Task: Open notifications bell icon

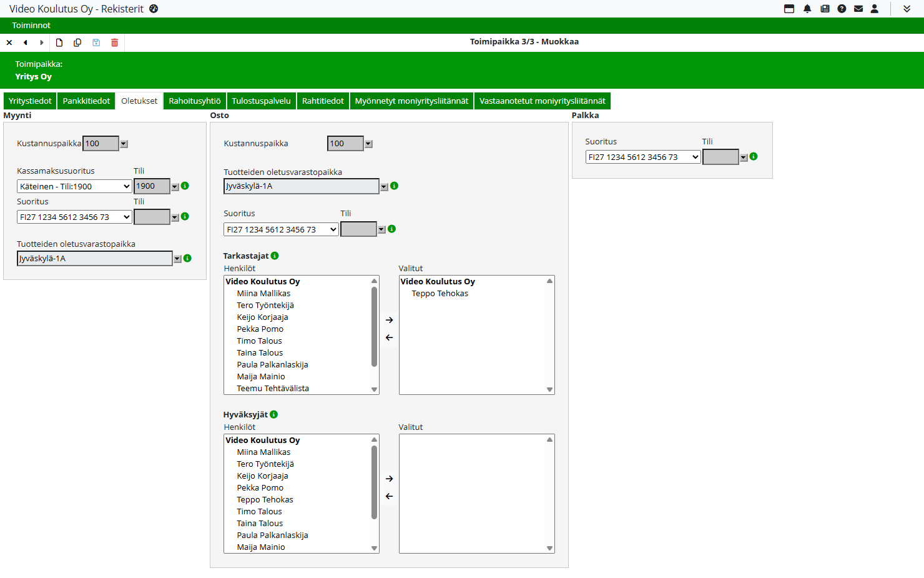Action: coord(807,9)
